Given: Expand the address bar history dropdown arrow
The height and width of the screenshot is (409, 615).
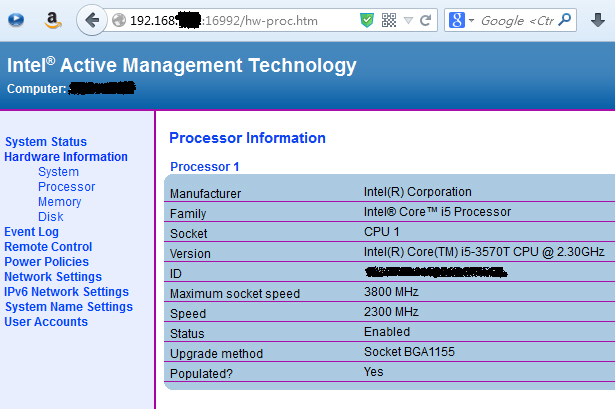Looking at the screenshot, I should 408,20.
